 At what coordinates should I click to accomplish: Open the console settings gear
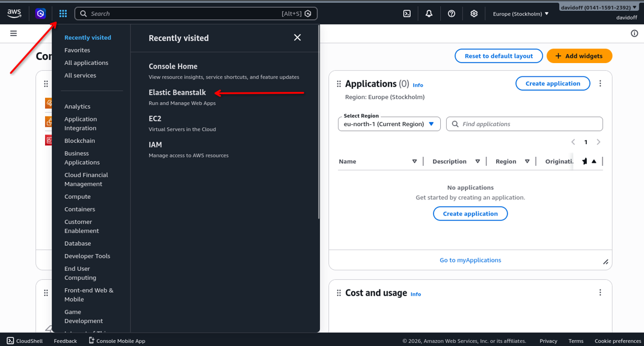click(474, 13)
